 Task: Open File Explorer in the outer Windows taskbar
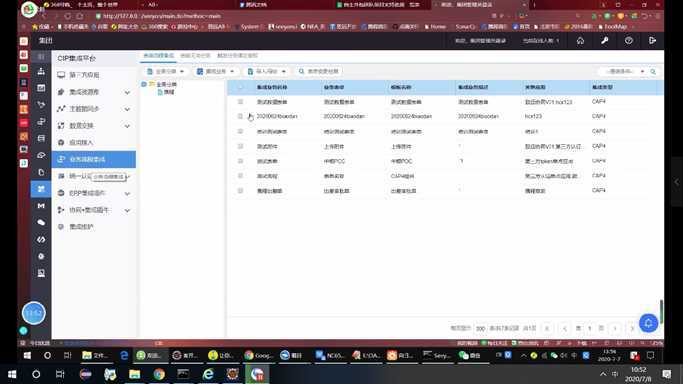coord(135,374)
